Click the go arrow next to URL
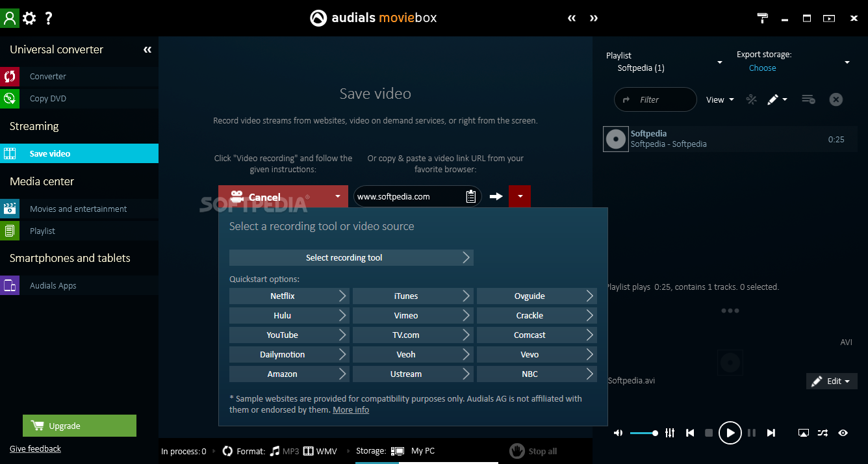This screenshot has height=464, width=868. point(496,196)
